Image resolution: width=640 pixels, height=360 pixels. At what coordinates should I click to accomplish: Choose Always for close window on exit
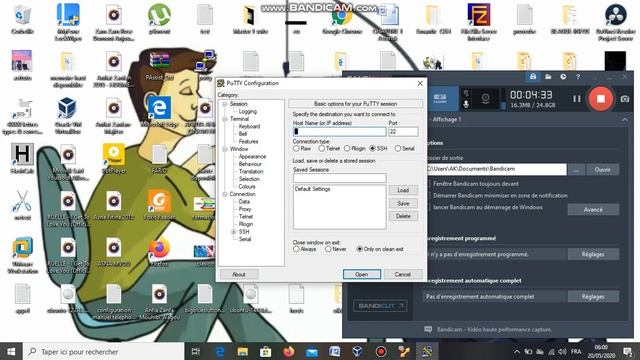[x=296, y=249]
